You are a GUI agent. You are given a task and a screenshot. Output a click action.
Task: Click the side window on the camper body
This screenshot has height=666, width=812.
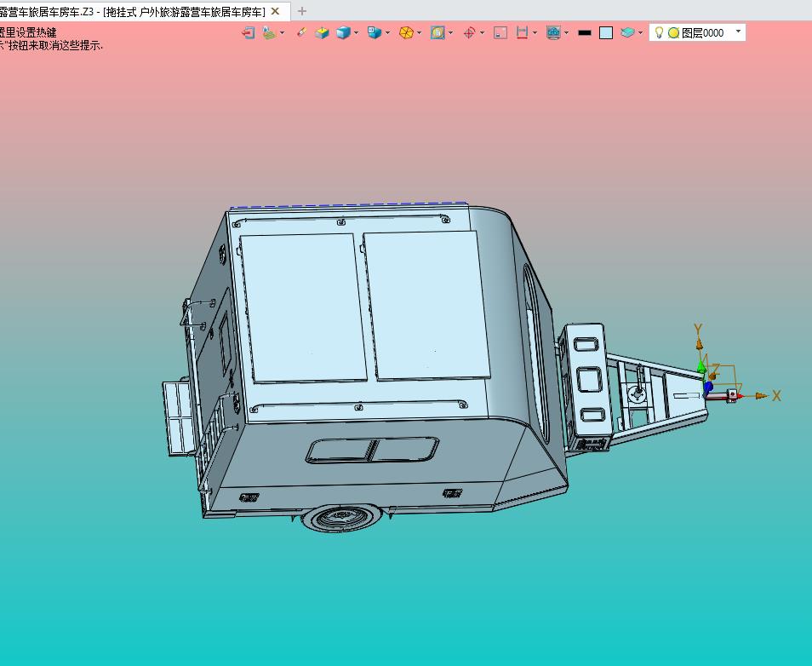coord(372,450)
